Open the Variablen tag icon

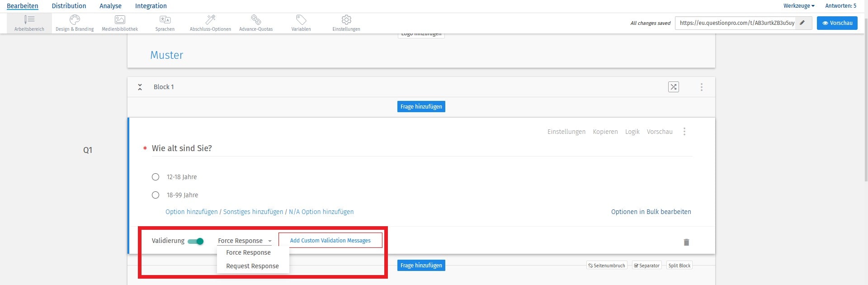click(301, 19)
